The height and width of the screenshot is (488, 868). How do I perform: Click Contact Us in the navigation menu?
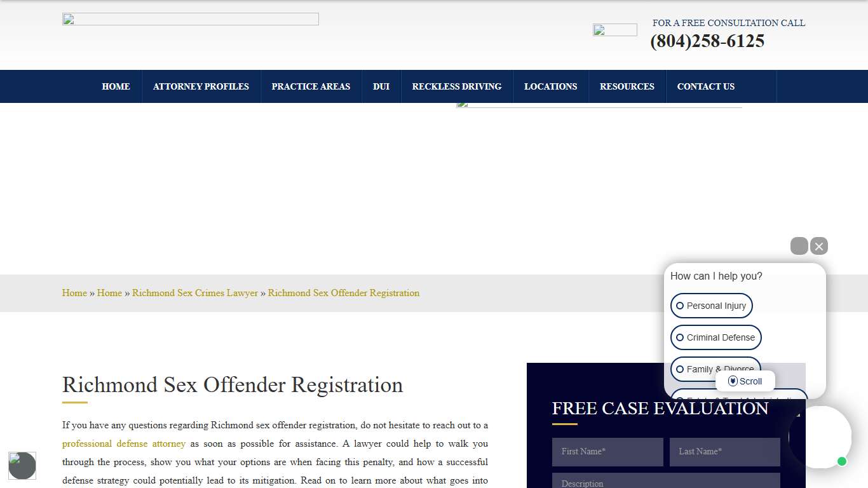705,86
